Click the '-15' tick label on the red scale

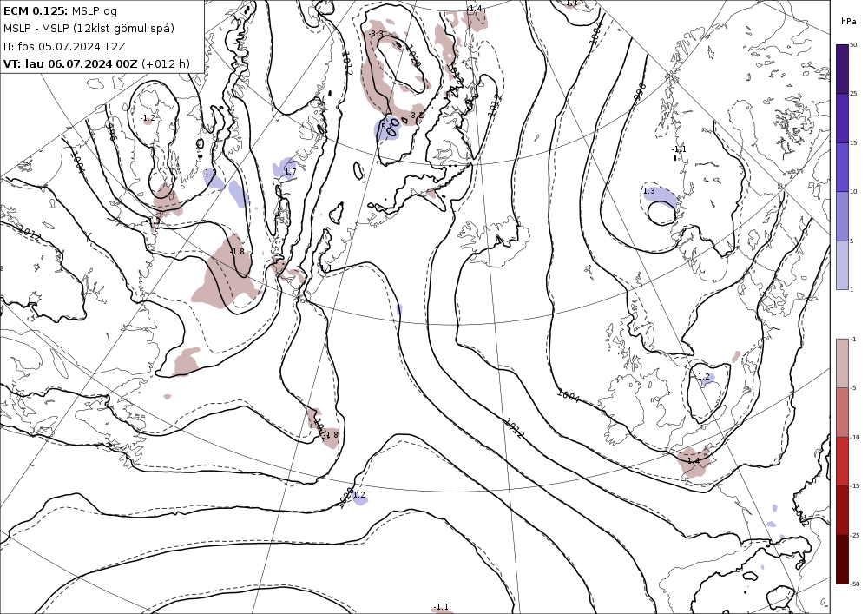point(855,486)
